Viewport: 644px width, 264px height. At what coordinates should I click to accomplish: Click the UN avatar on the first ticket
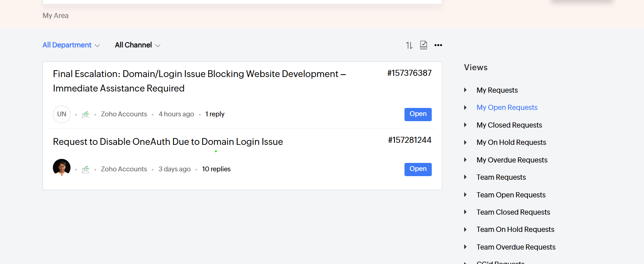(x=62, y=114)
